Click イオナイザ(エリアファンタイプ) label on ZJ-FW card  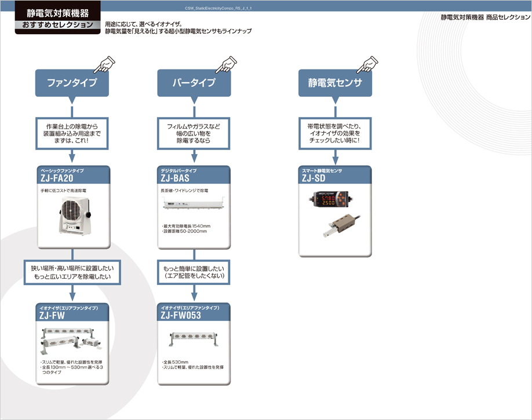coord(68,308)
